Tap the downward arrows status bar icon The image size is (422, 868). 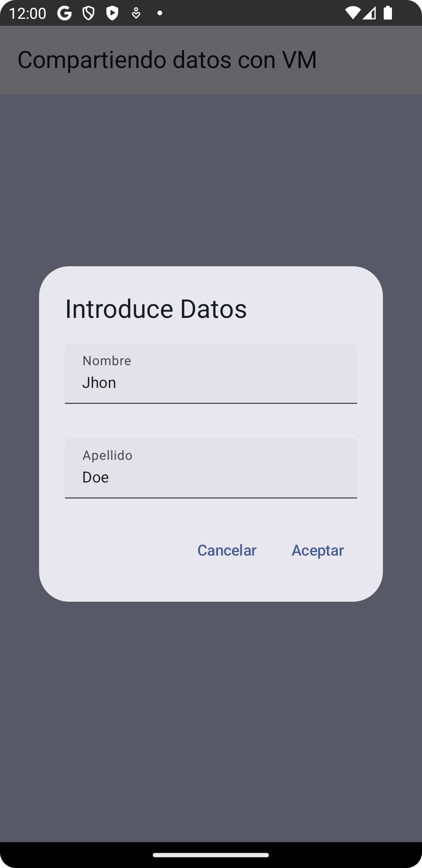coord(136,13)
